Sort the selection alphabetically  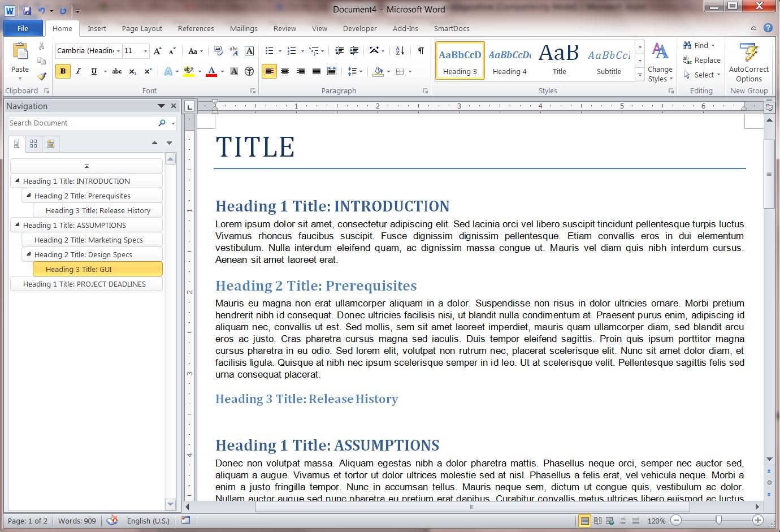click(x=400, y=51)
